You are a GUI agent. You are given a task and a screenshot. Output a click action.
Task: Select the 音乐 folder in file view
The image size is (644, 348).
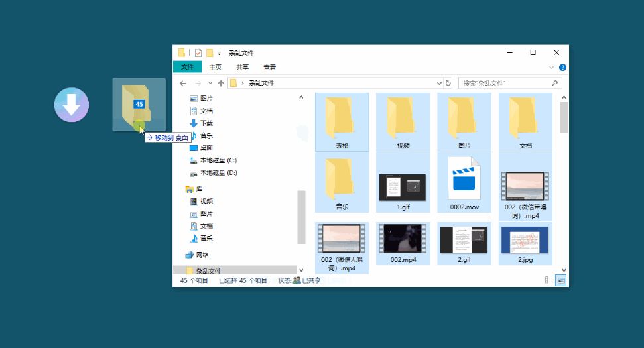point(342,183)
